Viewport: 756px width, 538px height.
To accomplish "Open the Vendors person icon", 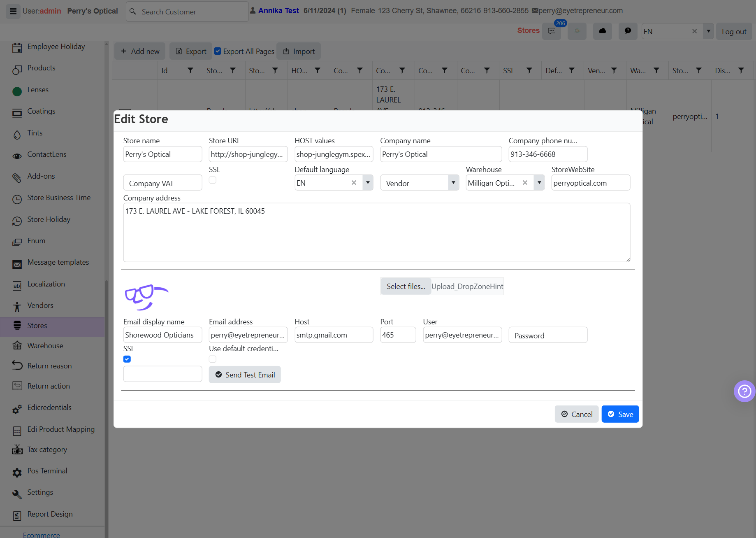I will tap(17, 306).
